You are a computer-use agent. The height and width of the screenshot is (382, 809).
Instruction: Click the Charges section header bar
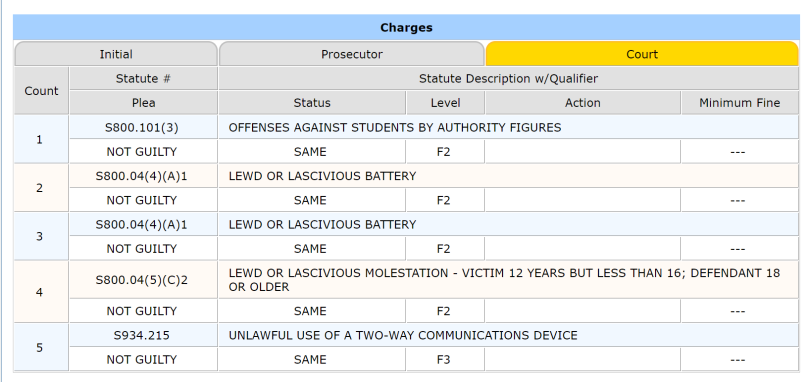(x=407, y=27)
